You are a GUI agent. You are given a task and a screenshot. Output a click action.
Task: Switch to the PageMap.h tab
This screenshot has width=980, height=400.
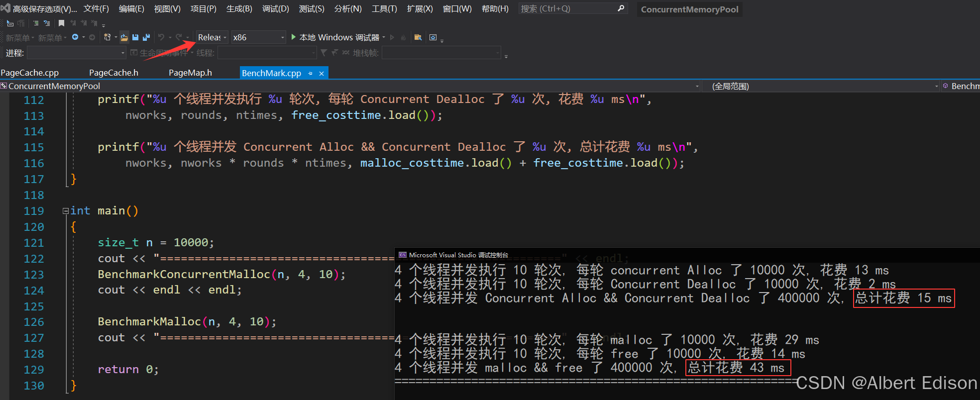[x=190, y=73]
